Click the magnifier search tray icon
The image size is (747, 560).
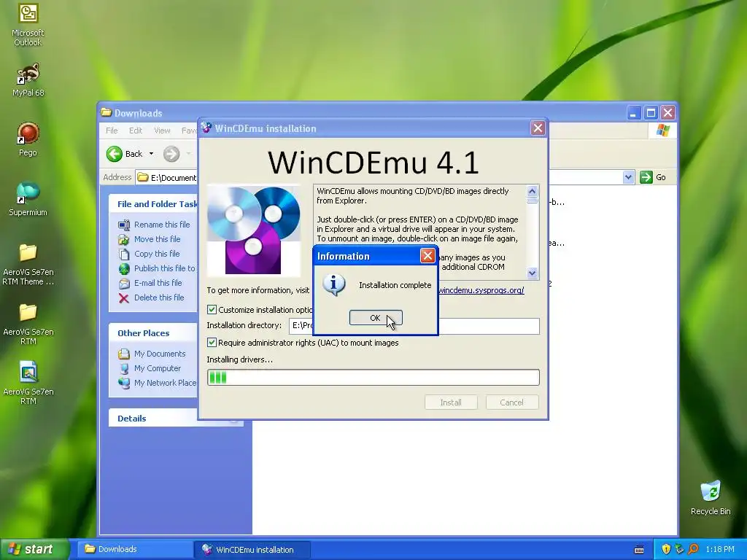pos(693,549)
